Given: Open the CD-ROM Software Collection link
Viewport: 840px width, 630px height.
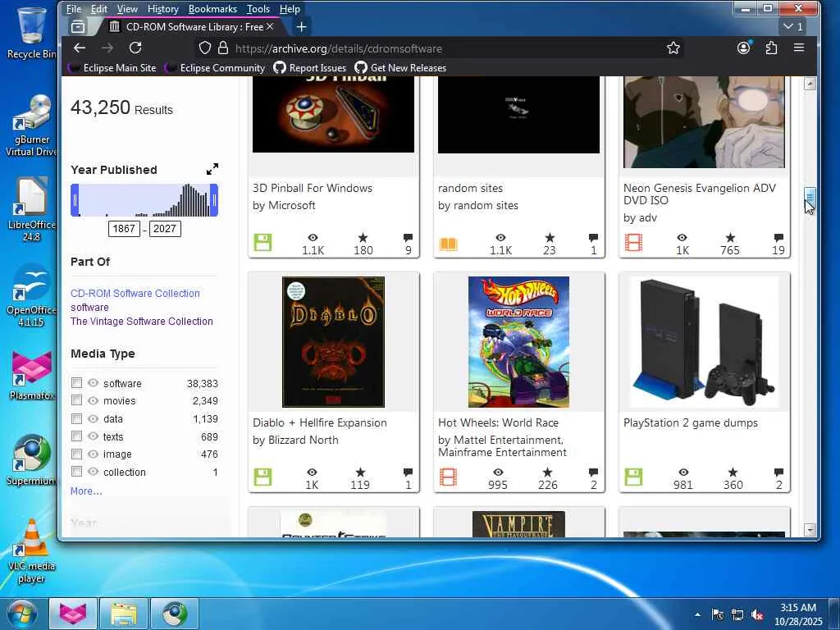Looking at the screenshot, I should [135, 294].
